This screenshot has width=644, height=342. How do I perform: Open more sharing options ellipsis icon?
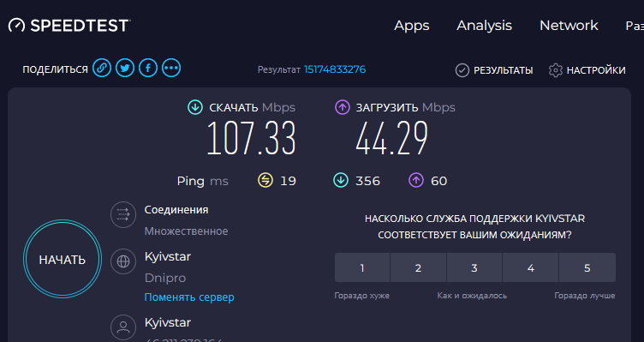click(x=171, y=68)
